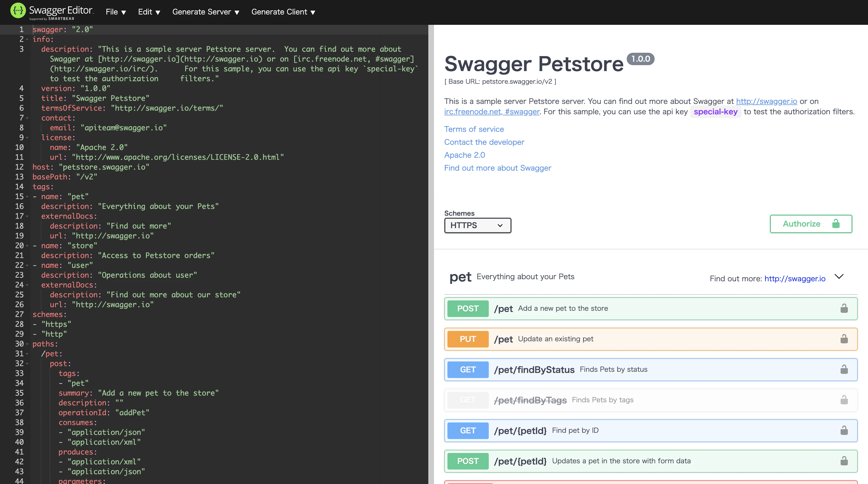The width and height of the screenshot is (868, 484).
Task: Open Contact the developer link
Action: click(484, 142)
